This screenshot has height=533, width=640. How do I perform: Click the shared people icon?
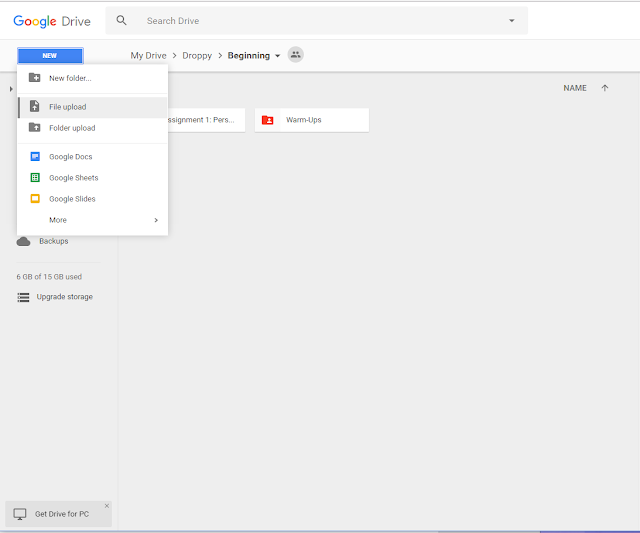[296, 55]
